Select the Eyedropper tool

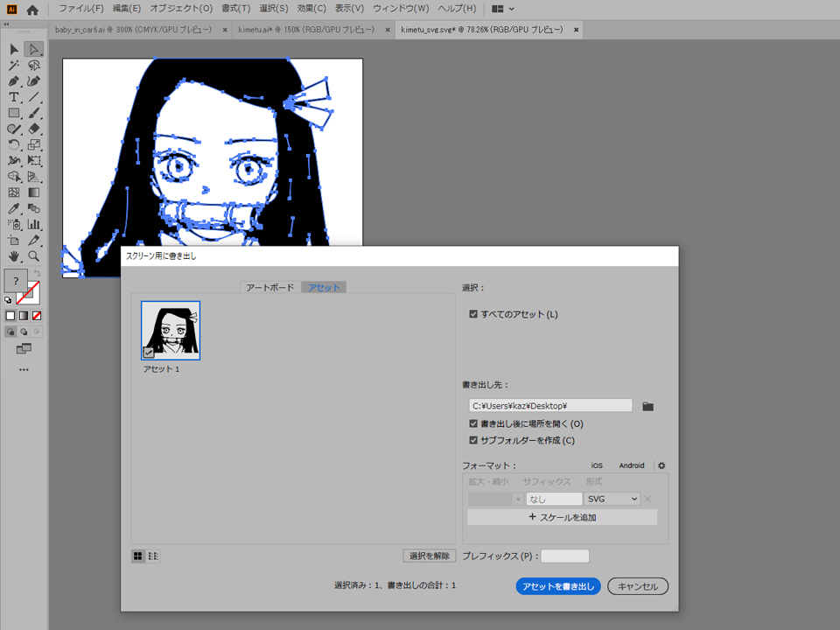point(14,208)
